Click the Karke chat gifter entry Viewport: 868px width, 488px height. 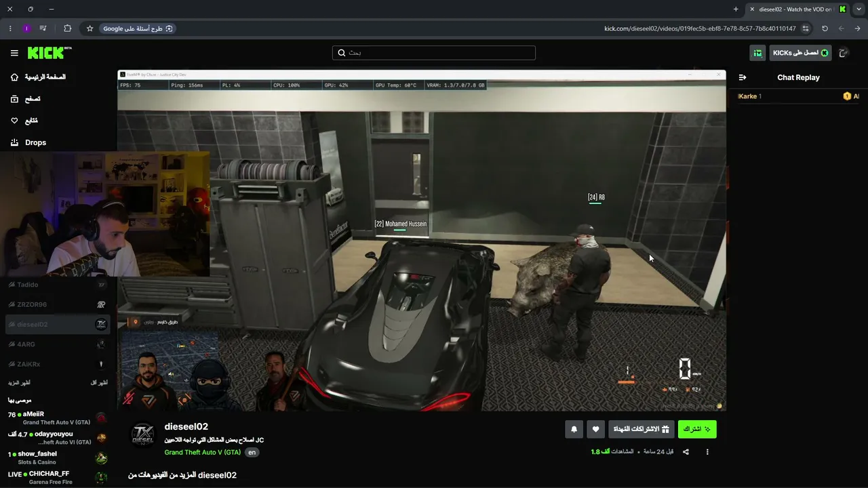point(749,96)
